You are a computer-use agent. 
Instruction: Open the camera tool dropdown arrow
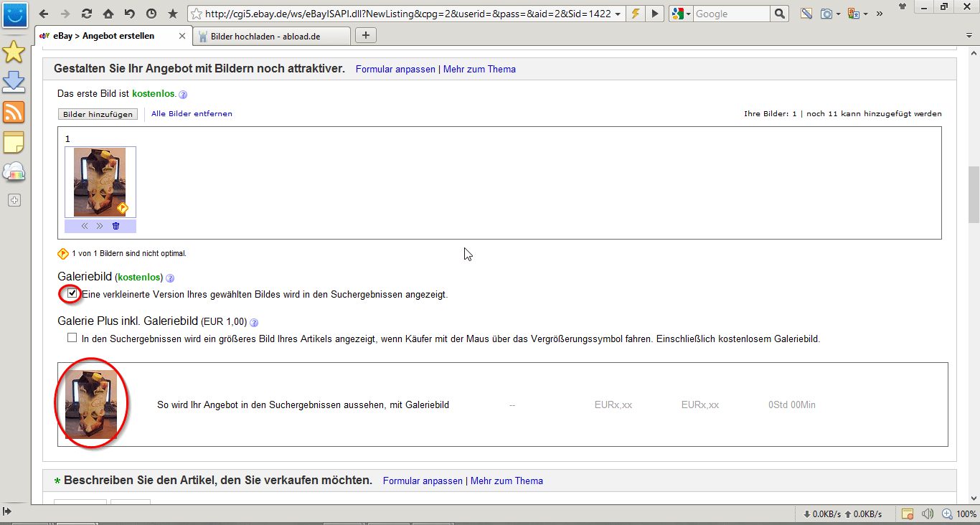click(x=837, y=13)
